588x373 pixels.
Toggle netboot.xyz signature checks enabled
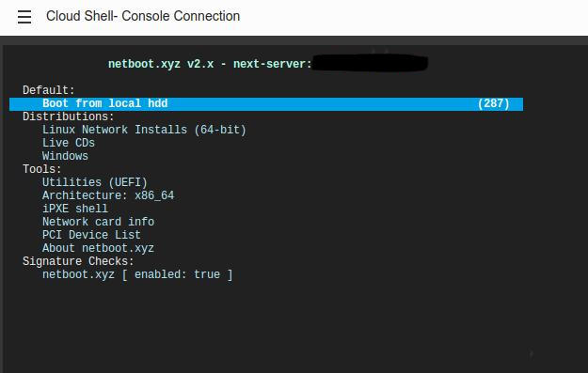tap(137, 274)
